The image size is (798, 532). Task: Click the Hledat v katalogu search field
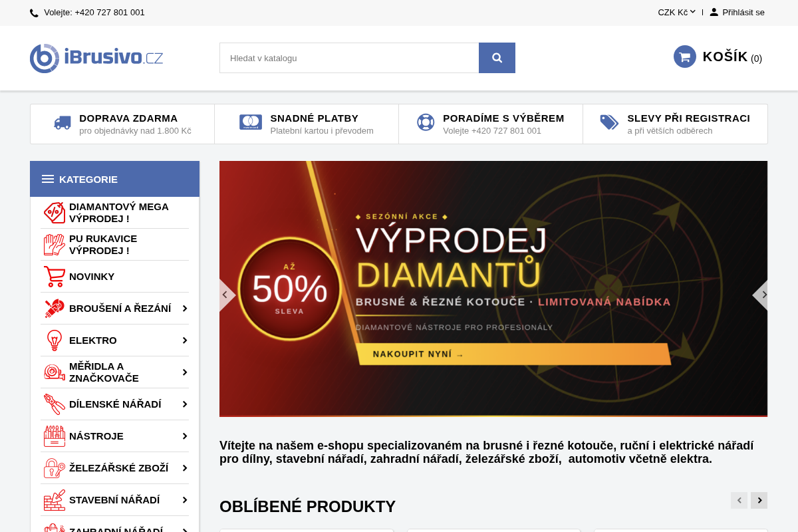pos(349,58)
